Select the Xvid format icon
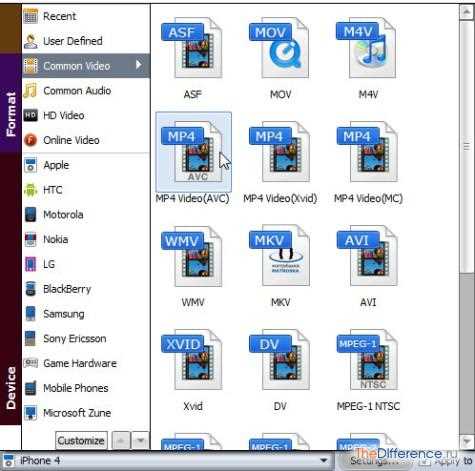This screenshot has width=475, height=471. click(192, 360)
